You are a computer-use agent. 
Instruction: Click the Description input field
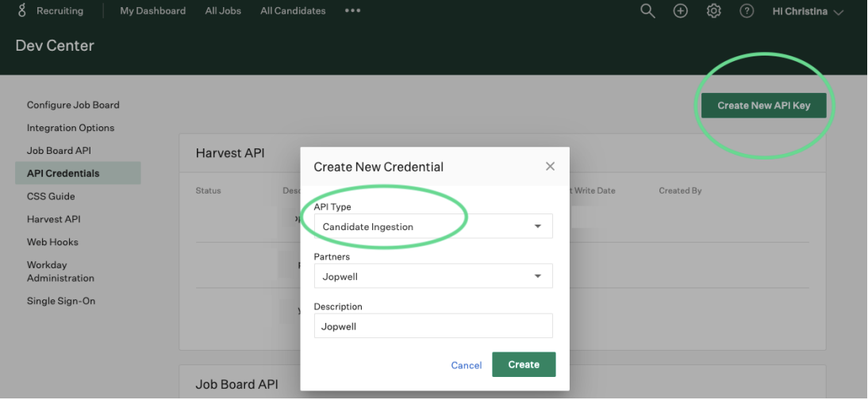coord(433,325)
